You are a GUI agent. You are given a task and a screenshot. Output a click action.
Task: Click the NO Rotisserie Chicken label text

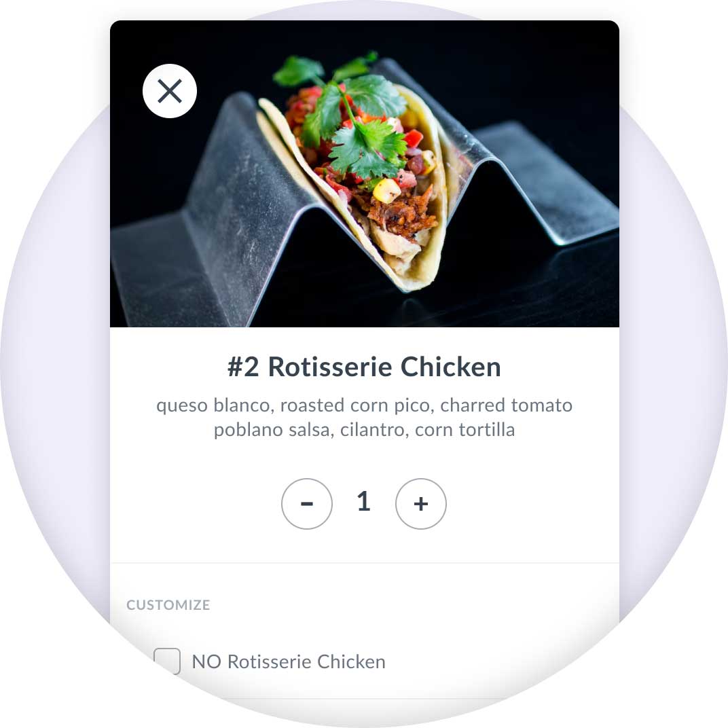[x=289, y=661]
